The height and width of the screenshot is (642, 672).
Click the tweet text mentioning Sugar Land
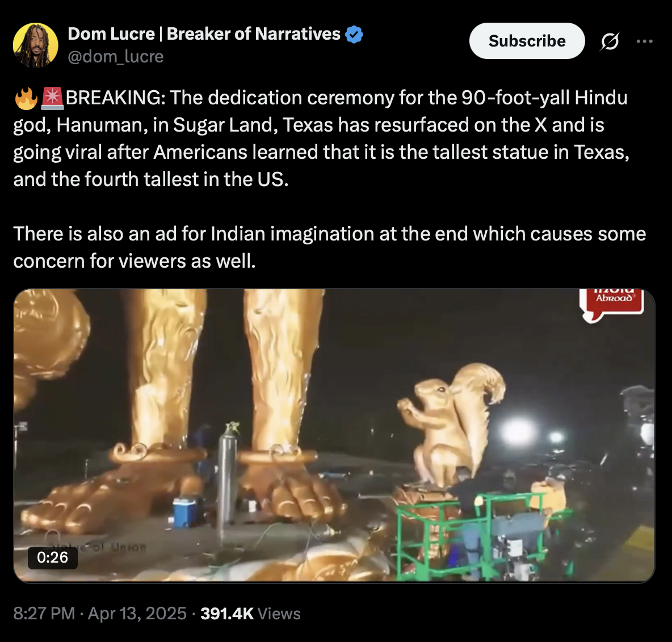(x=320, y=138)
